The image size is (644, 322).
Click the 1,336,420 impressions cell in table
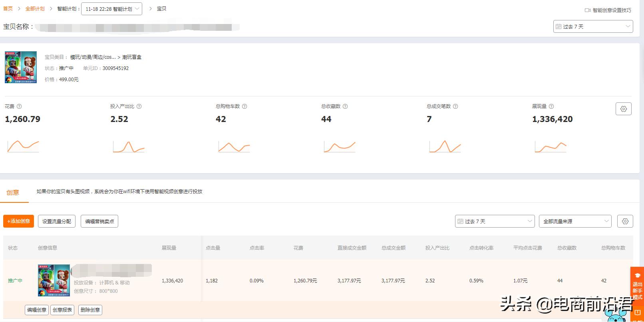tap(172, 281)
